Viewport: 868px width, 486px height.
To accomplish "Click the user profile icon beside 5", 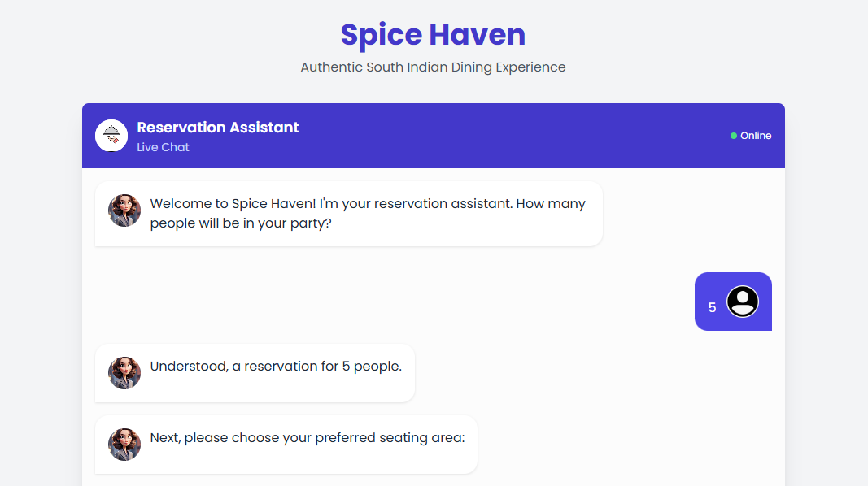I will [x=743, y=302].
